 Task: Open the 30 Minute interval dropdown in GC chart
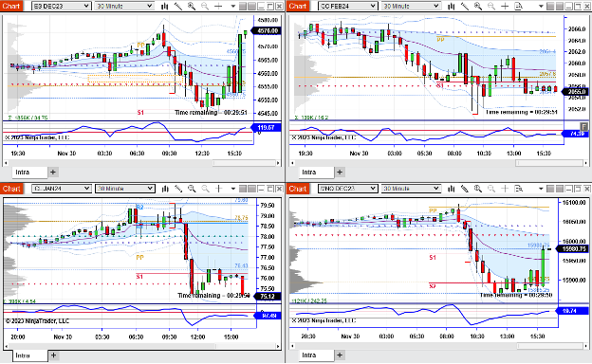coord(411,6)
